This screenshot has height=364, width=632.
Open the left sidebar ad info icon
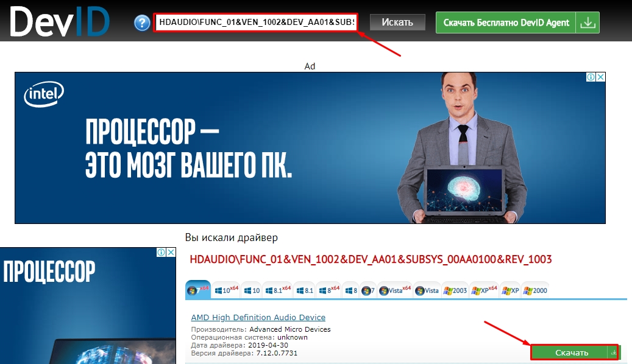tap(162, 253)
